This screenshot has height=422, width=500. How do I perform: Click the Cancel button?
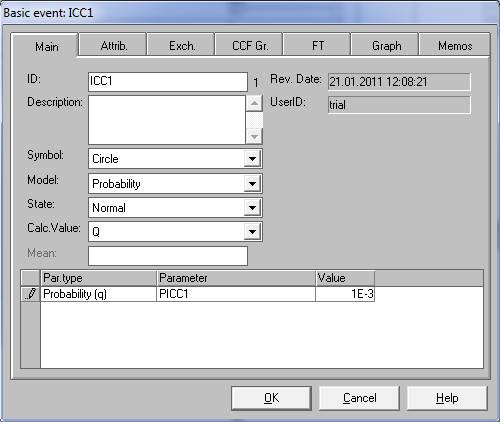tap(359, 398)
